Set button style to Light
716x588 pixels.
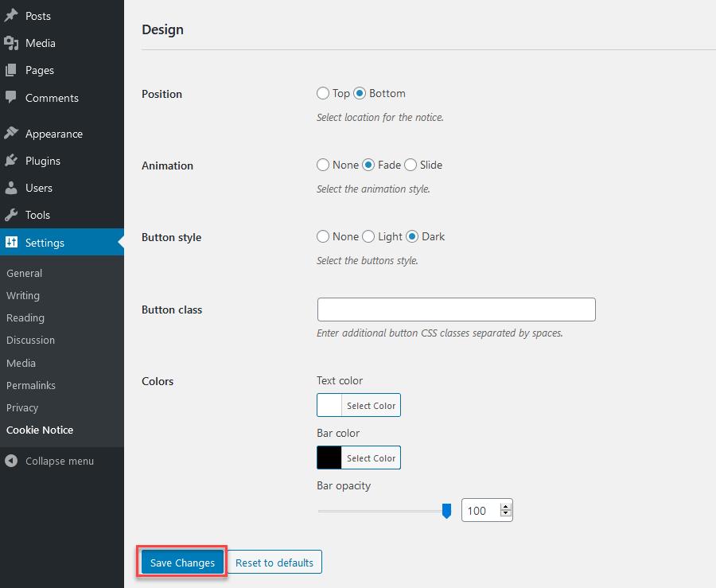click(368, 236)
